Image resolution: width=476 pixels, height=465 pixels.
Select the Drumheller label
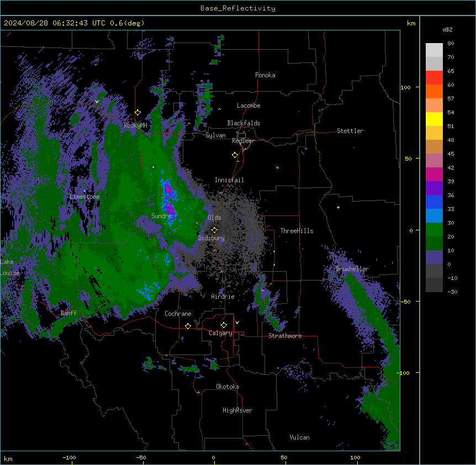[x=352, y=269]
